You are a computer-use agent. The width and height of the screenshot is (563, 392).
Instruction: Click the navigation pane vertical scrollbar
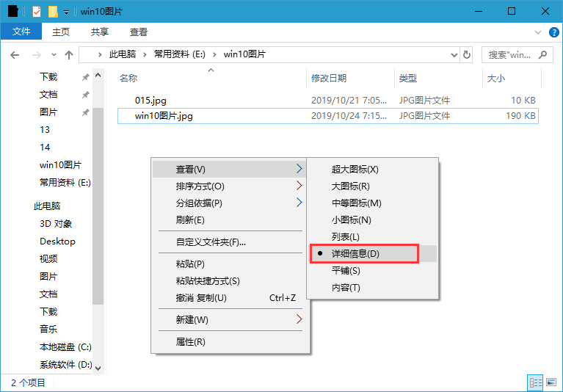point(98,220)
